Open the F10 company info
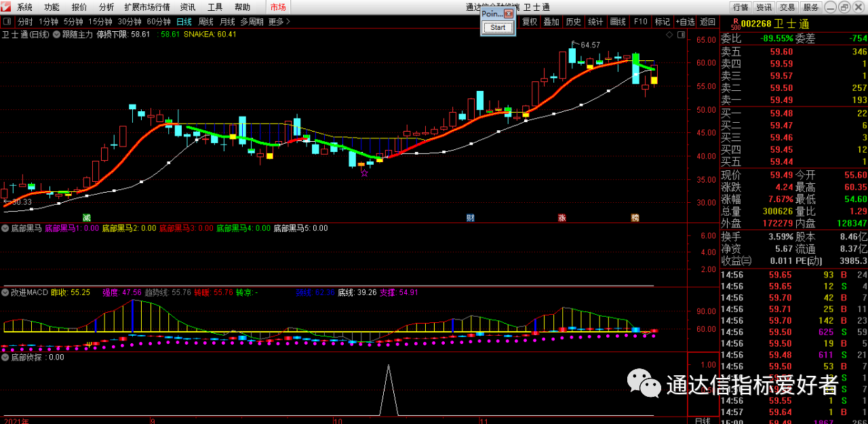The height and width of the screenshot is (424, 868). coord(640,22)
